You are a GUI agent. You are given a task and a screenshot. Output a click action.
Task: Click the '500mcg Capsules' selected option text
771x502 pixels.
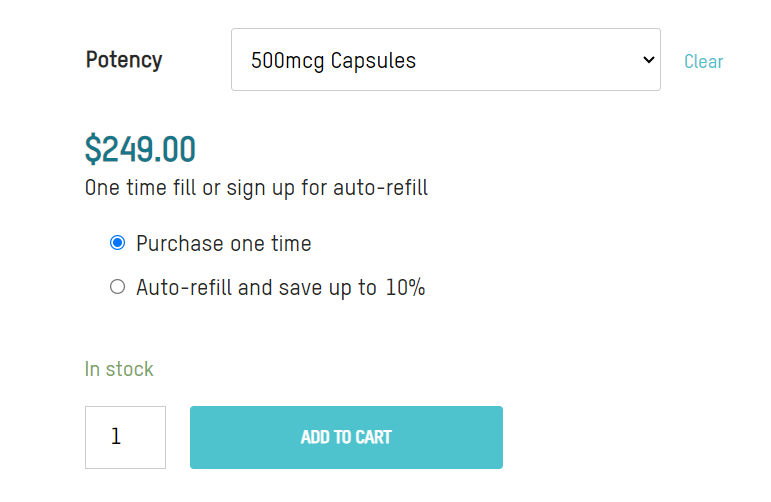(x=333, y=61)
